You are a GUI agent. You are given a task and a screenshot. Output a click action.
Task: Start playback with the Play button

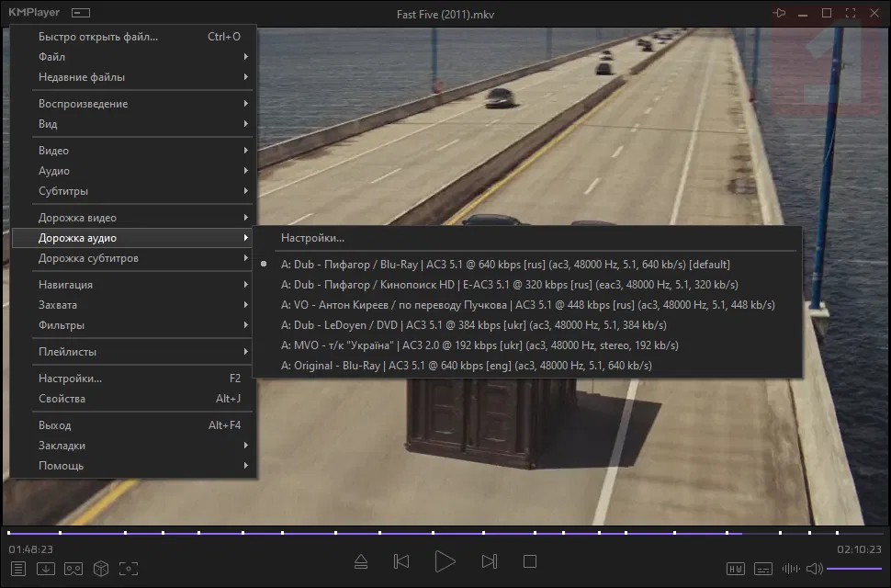(445, 562)
